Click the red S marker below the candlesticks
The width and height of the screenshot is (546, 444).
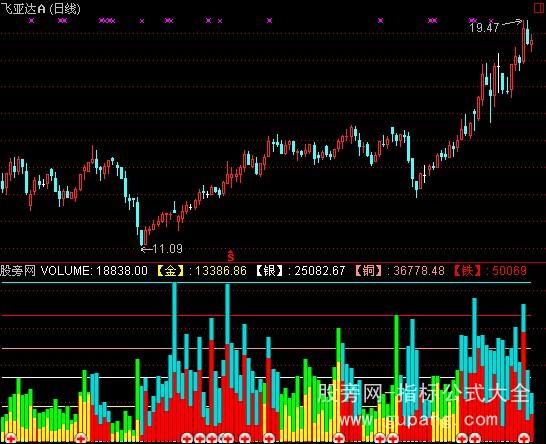[230, 256]
